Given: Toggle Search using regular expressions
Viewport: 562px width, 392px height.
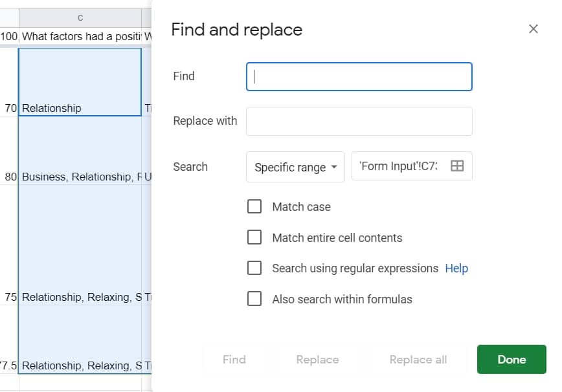Looking at the screenshot, I should tap(254, 268).
